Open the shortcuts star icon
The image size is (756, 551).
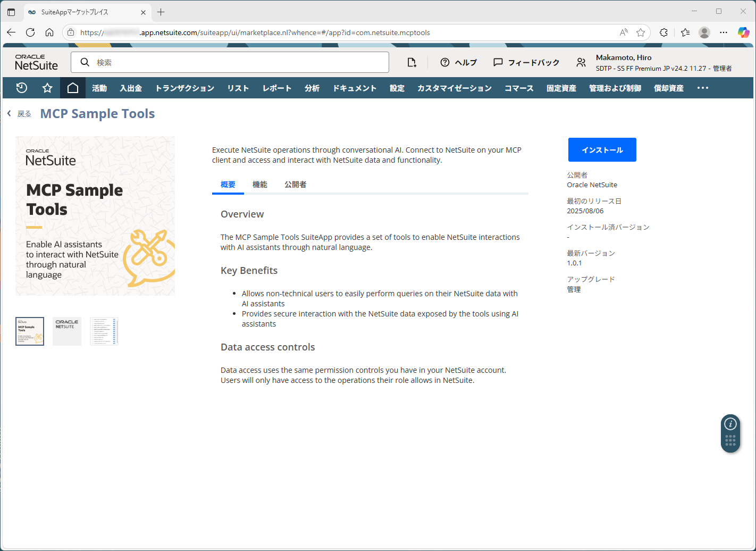(x=47, y=88)
